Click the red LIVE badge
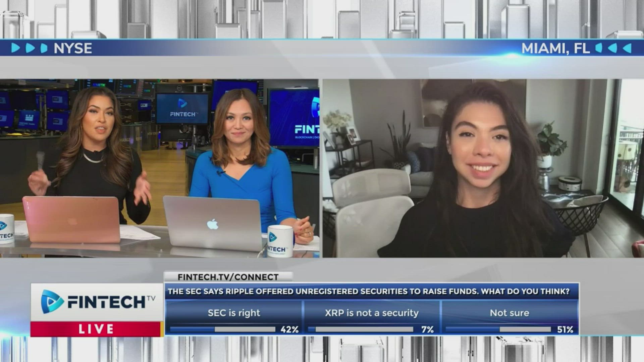The width and height of the screenshot is (644, 362). [96, 329]
